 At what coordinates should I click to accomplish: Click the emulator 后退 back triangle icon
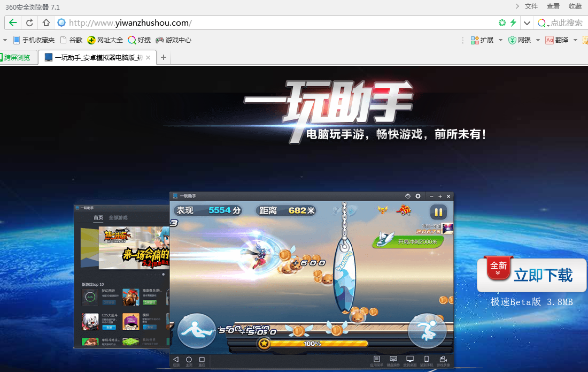pos(176,361)
